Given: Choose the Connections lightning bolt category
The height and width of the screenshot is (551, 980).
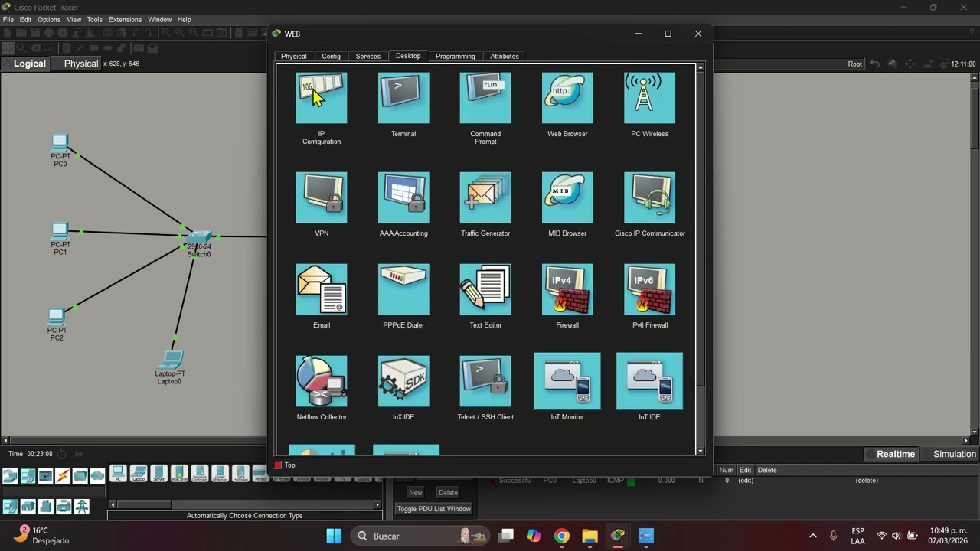Looking at the screenshot, I should tap(63, 476).
